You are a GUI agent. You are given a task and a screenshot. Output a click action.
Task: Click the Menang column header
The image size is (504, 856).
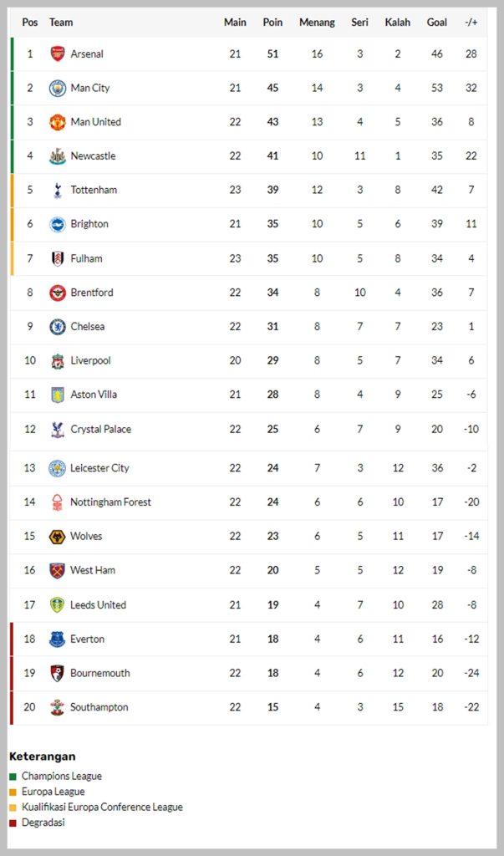pos(318,23)
